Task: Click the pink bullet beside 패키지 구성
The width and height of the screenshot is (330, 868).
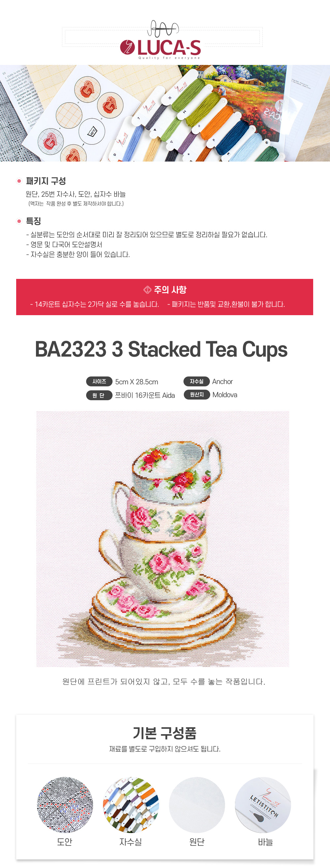Action: (19, 181)
